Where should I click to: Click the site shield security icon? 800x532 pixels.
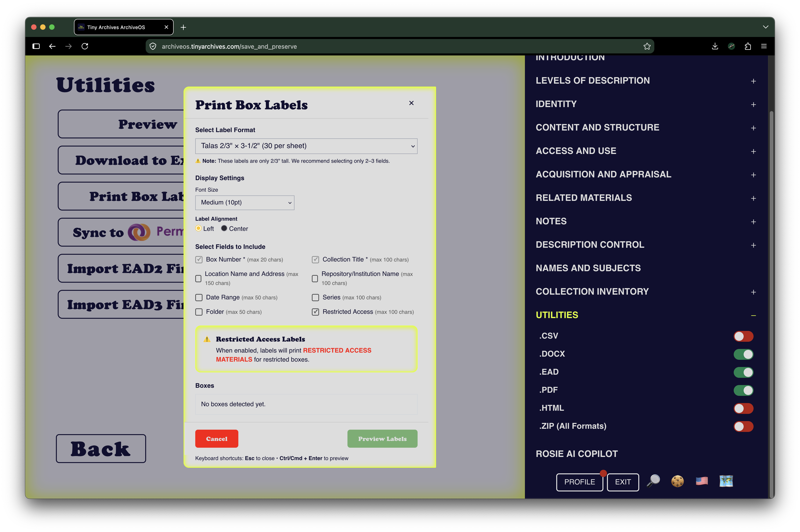(x=153, y=46)
